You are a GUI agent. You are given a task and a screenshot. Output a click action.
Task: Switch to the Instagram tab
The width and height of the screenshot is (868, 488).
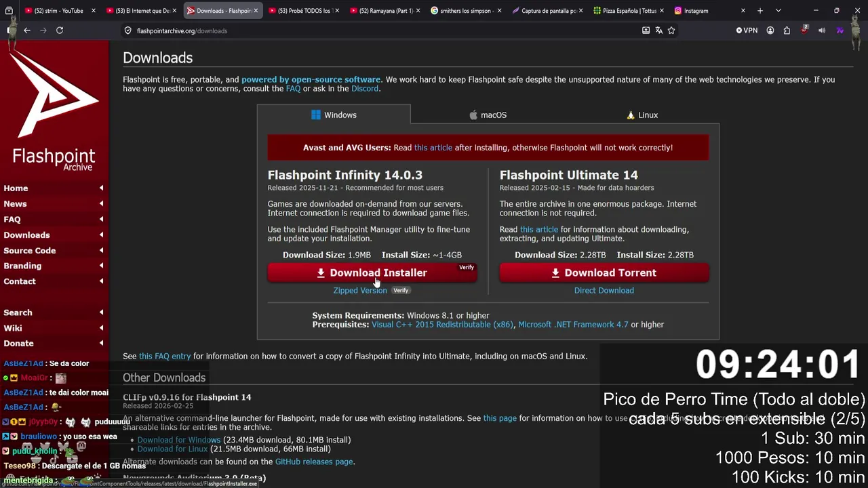(x=709, y=11)
